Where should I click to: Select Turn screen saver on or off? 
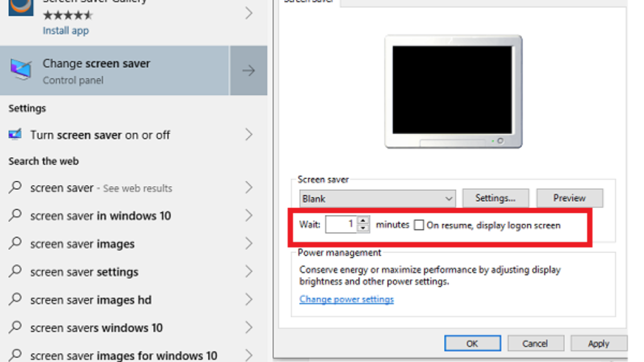(100, 135)
